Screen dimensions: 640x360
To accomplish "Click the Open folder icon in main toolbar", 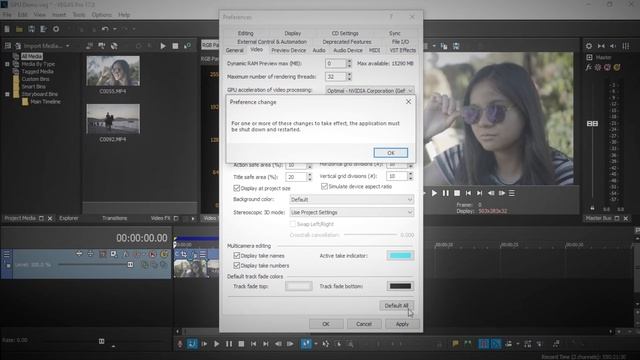I will tap(19, 29).
